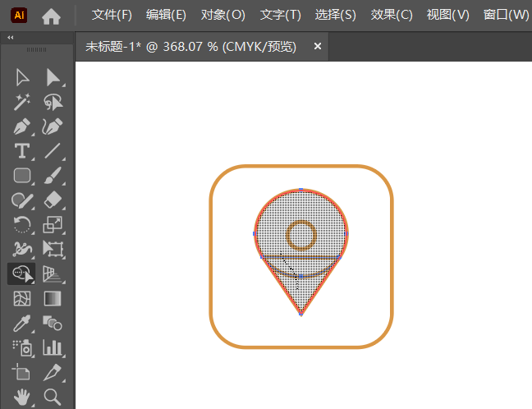The width and height of the screenshot is (532, 409).
Task: Select the Curvature tool
Action: 53,126
